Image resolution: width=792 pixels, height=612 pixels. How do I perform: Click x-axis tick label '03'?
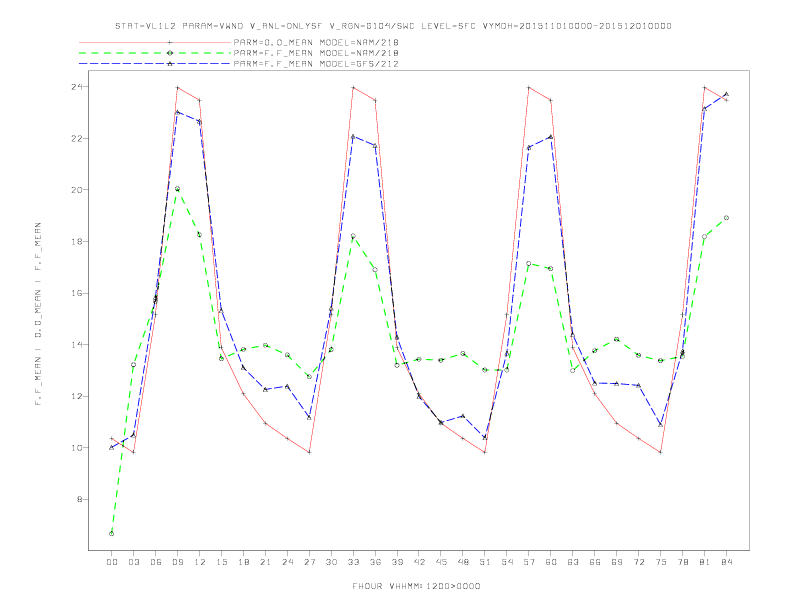pos(133,562)
